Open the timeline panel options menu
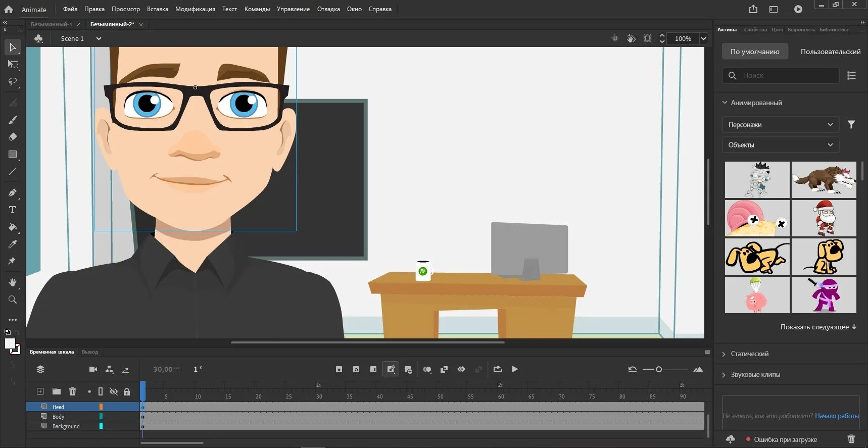 707,352
